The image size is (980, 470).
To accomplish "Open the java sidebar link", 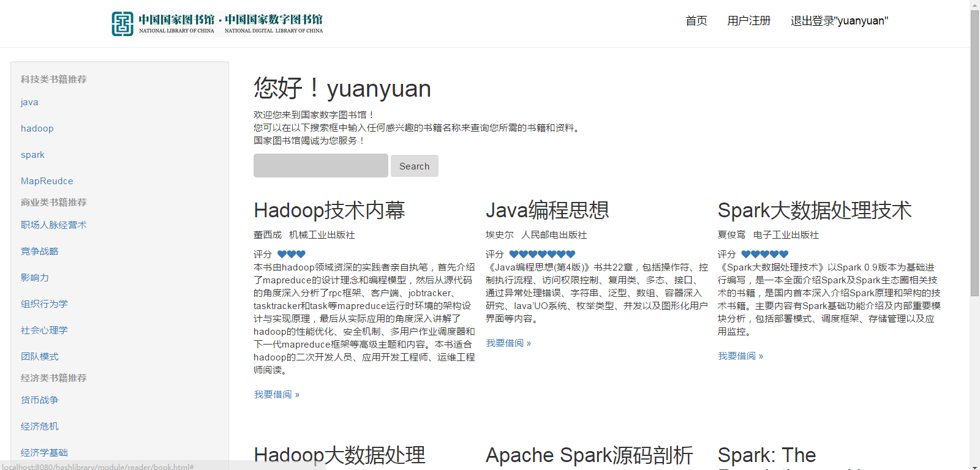I will 29,102.
